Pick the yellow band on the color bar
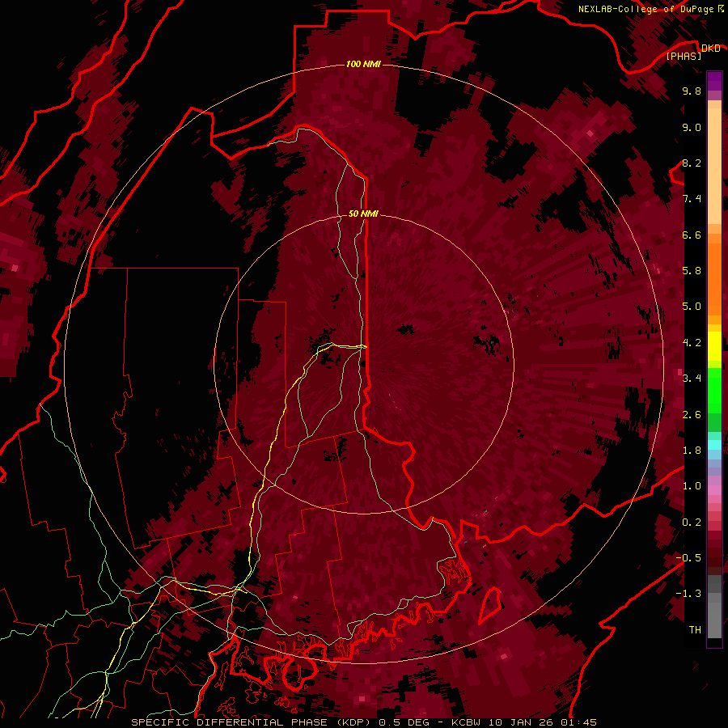This screenshot has width=728, height=728. click(x=714, y=346)
